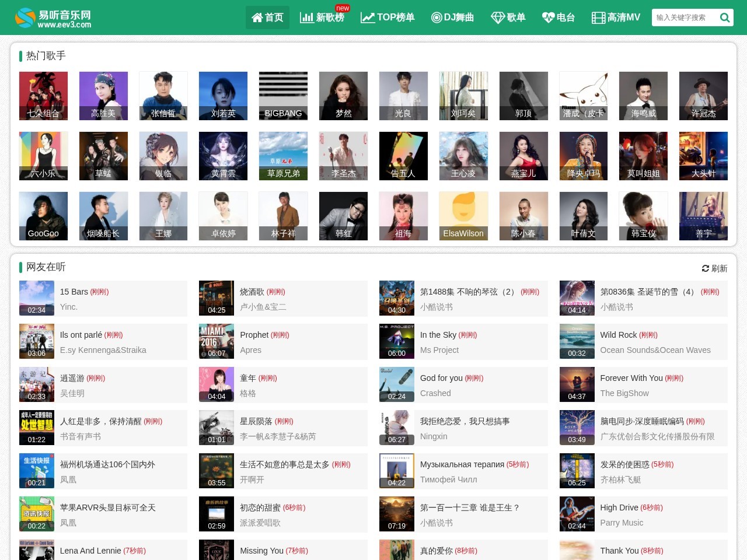Refresh the 网友在听 song list
This screenshot has width=747, height=560.
click(x=714, y=268)
